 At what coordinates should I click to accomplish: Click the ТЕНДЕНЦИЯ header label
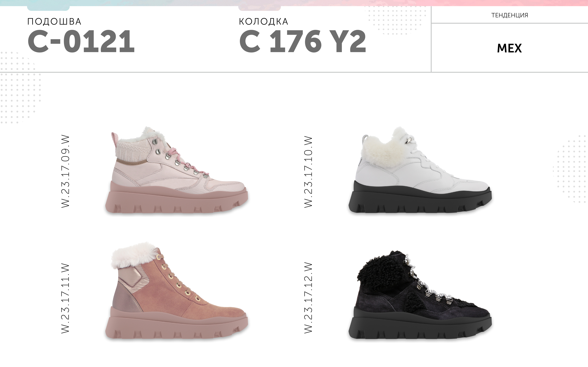[510, 15]
